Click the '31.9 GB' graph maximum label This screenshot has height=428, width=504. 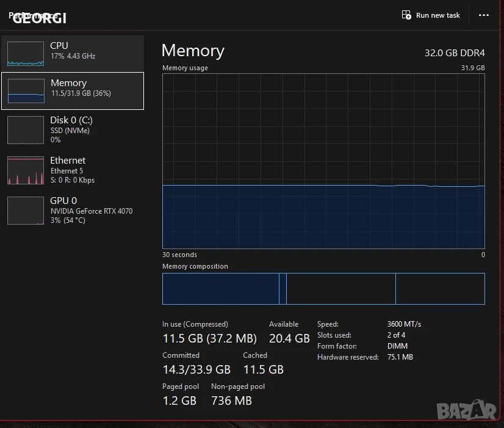[x=473, y=68]
